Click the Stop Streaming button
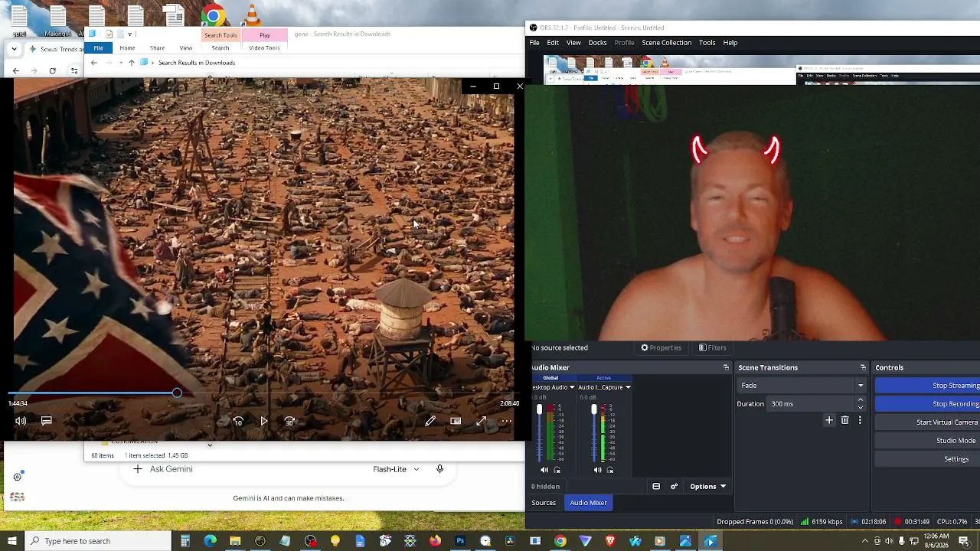This screenshot has height=551, width=980. point(928,386)
